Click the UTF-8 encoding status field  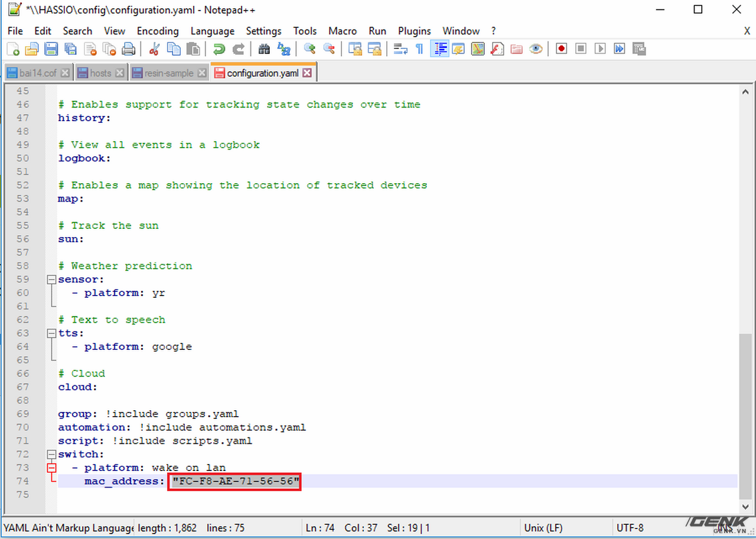pos(630,528)
